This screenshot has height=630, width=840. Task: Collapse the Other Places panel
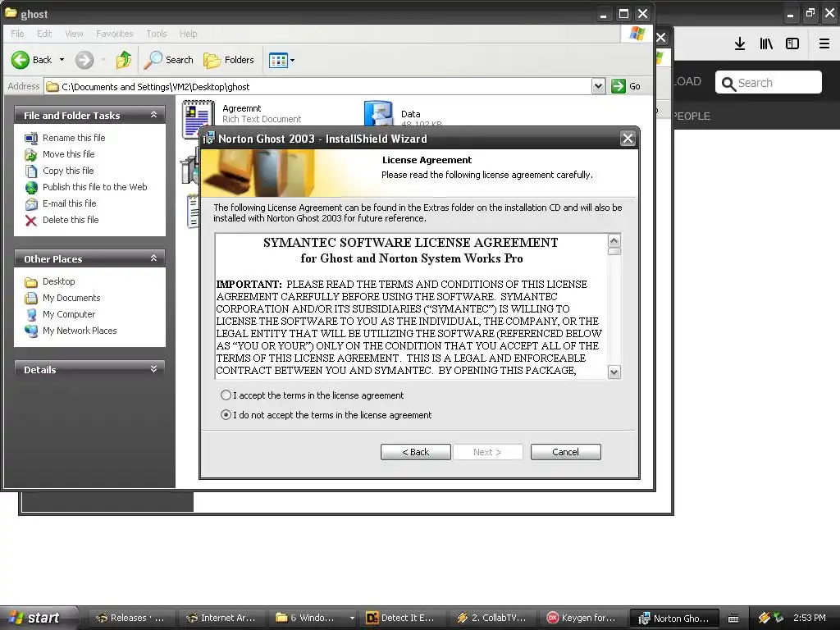153,258
